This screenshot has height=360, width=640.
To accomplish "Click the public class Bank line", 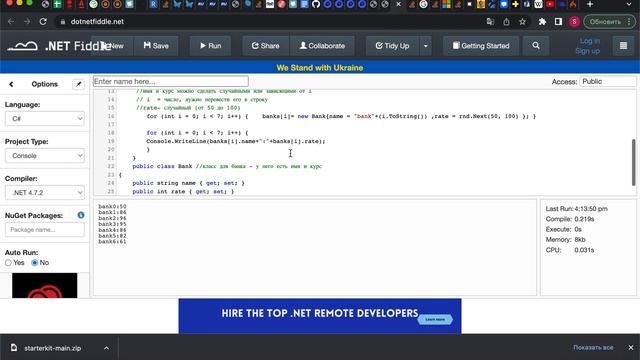I will [x=227, y=166].
